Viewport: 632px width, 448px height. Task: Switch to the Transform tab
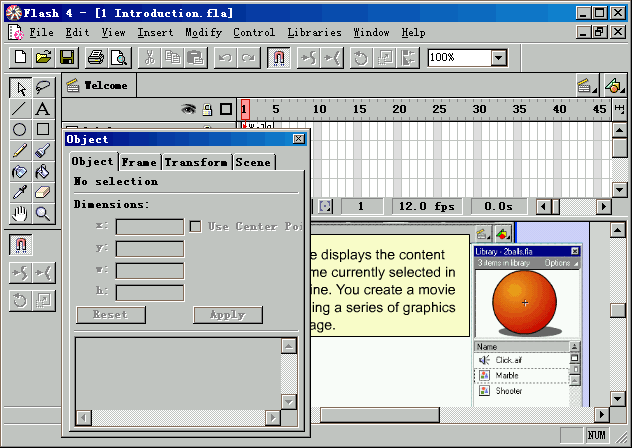coord(196,162)
